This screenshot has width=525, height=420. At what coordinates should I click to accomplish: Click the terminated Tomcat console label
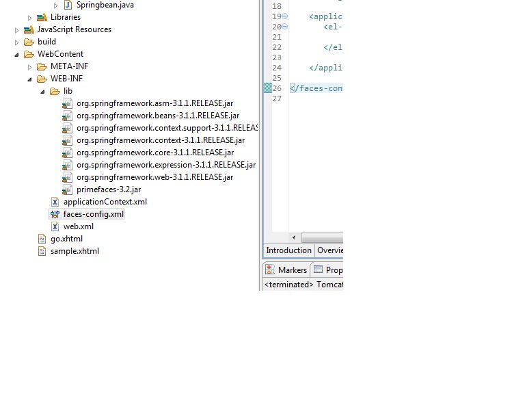click(x=304, y=285)
